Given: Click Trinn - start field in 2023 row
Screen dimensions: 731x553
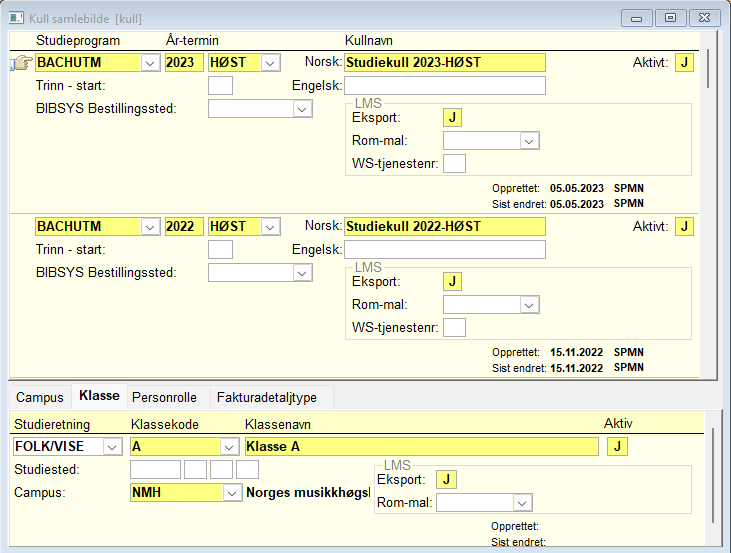Looking at the screenshot, I should tap(221, 86).
